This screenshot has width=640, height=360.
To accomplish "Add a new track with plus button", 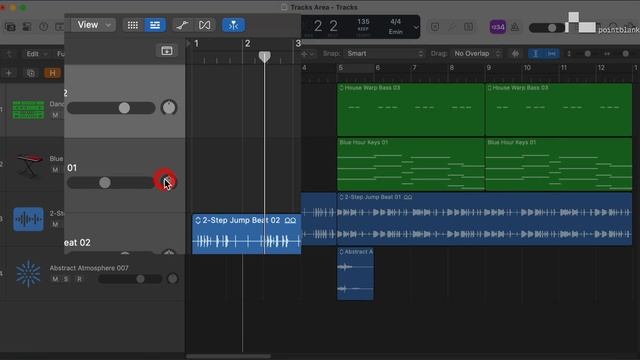I will coord(9,73).
